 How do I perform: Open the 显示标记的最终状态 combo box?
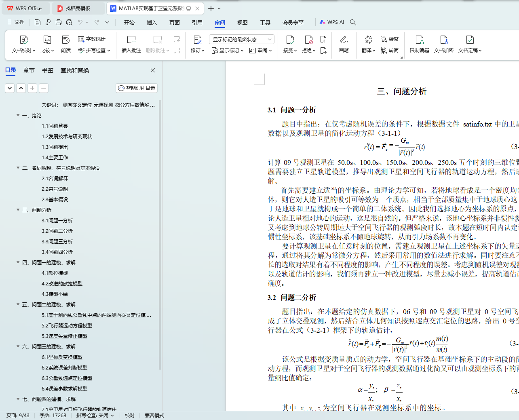[x=242, y=39]
